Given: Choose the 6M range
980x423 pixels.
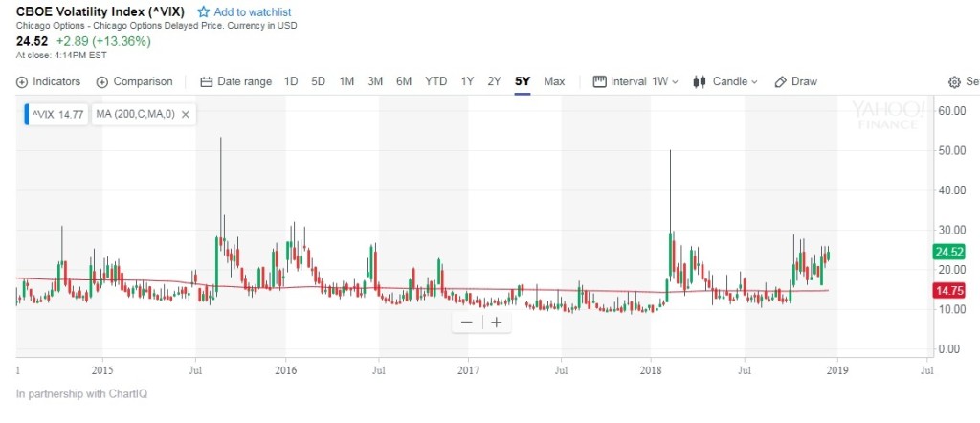Looking at the screenshot, I should pos(404,81).
